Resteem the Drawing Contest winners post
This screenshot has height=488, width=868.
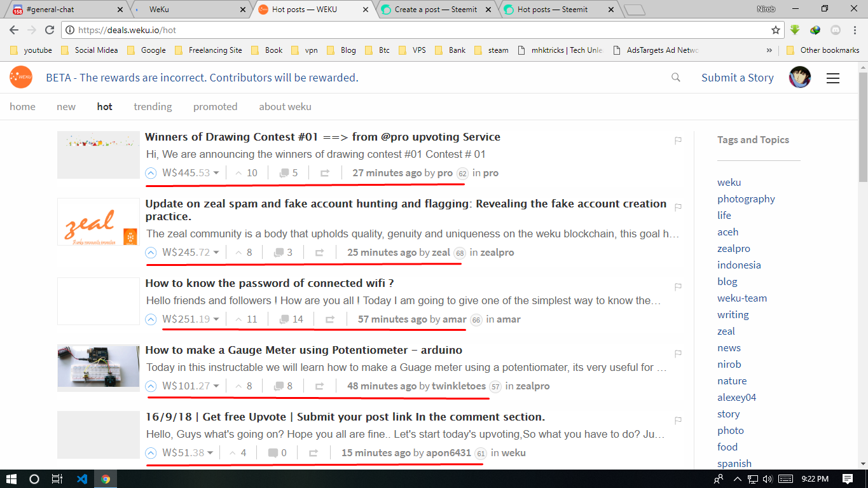click(324, 173)
